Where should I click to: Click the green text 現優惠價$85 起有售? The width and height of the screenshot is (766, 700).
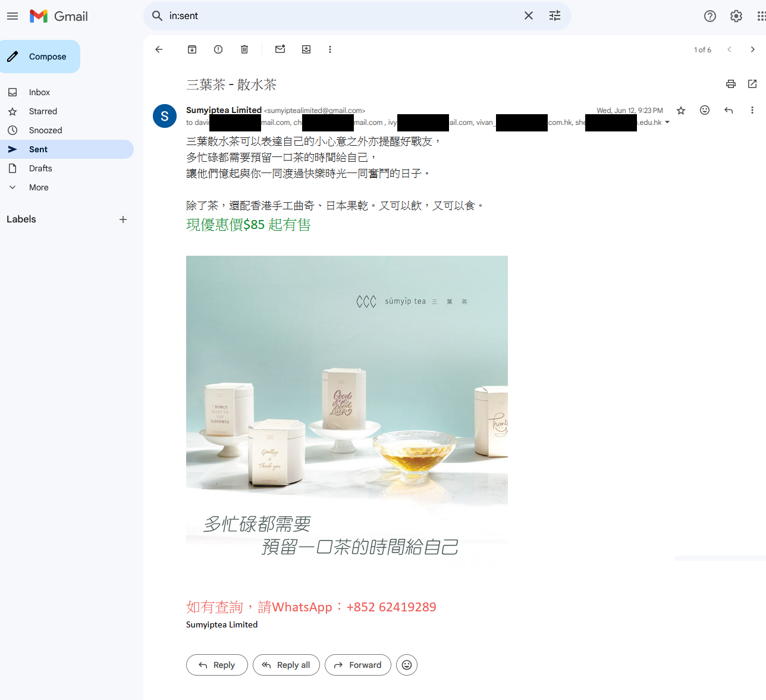tap(249, 225)
